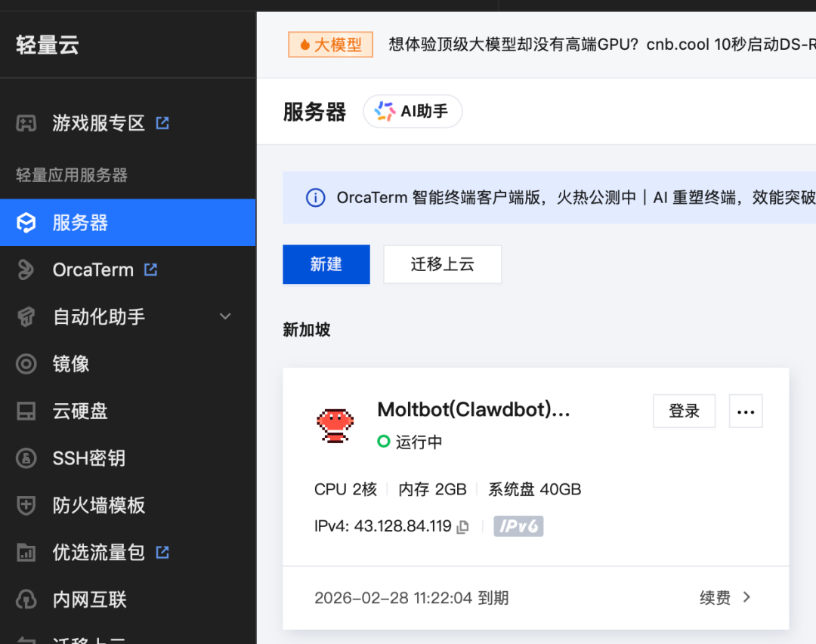Click the 服务器 cube icon in sidebar

26,223
